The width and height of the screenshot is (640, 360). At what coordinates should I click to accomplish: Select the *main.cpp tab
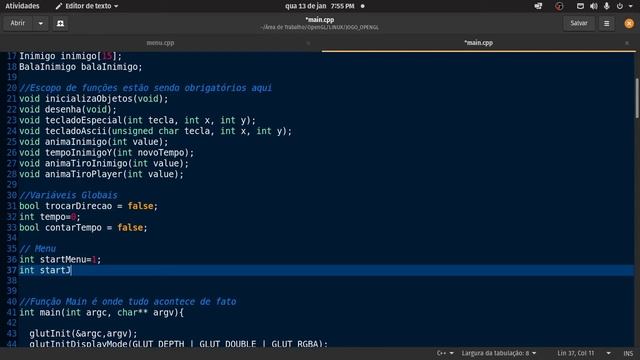[x=478, y=42]
